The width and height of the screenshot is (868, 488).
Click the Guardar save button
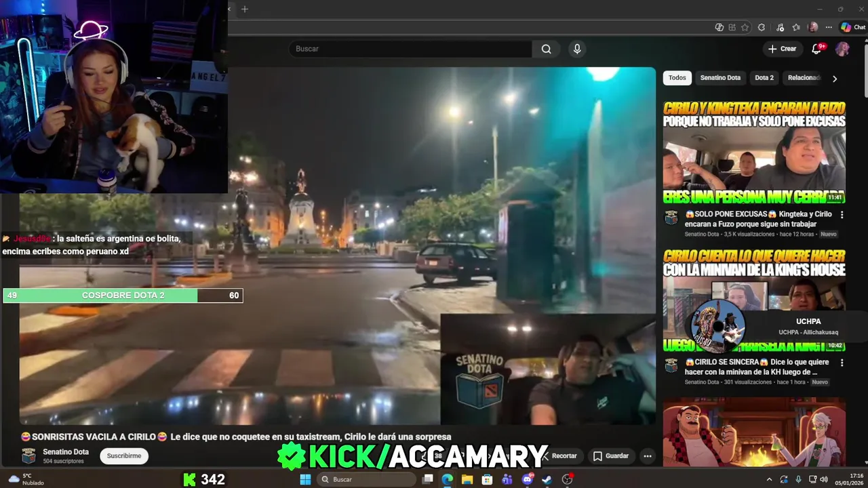point(611,456)
